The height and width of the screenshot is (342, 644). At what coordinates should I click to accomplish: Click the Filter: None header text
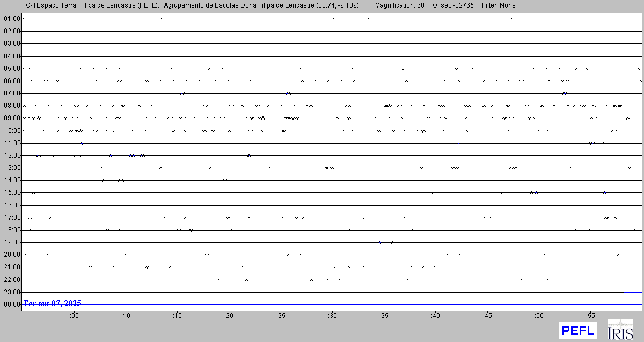499,5
